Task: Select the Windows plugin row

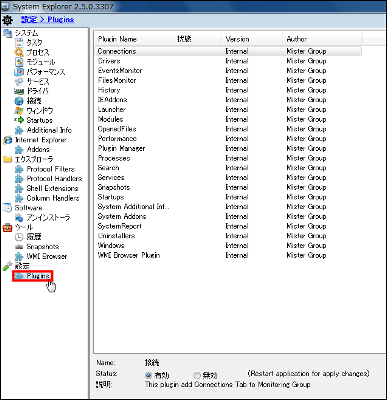Action: [228, 245]
